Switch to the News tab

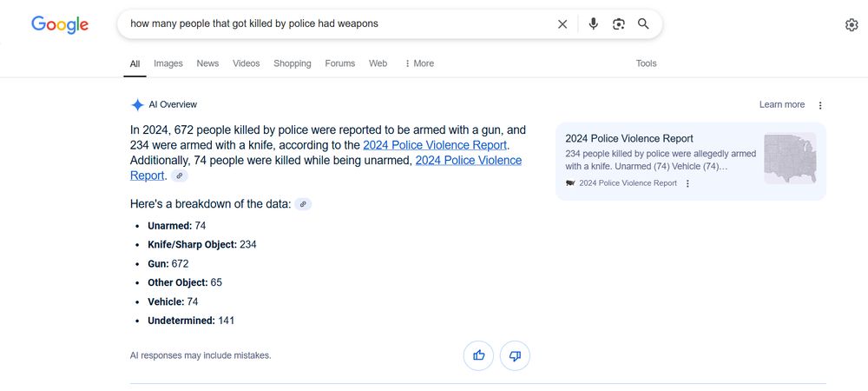[207, 63]
